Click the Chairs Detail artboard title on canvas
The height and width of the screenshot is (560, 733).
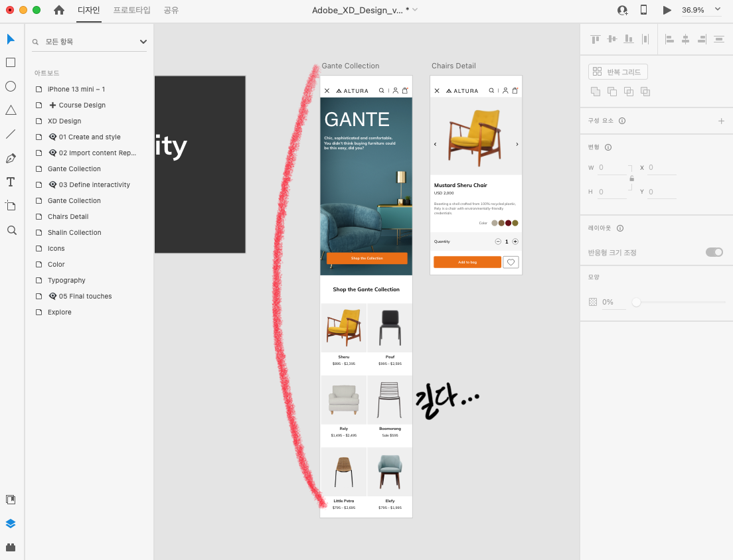(x=453, y=66)
